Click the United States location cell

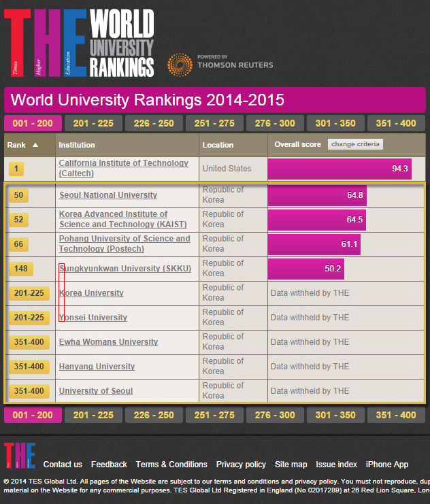pyautogui.click(x=233, y=169)
